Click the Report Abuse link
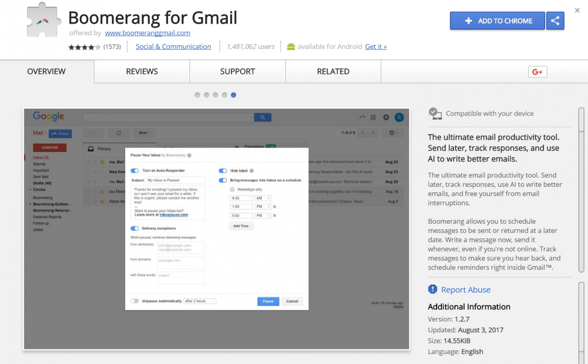The height and width of the screenshot is (364, 588). click(466, 290)
